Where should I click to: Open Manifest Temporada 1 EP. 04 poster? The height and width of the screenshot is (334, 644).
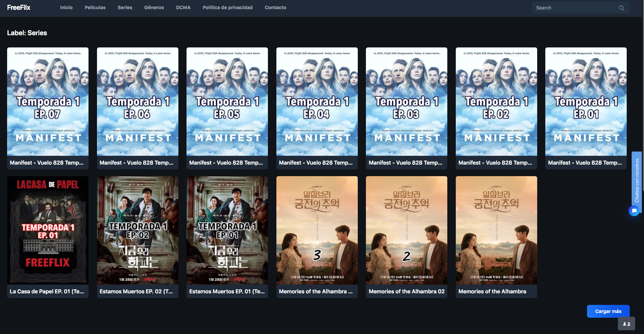317,102
